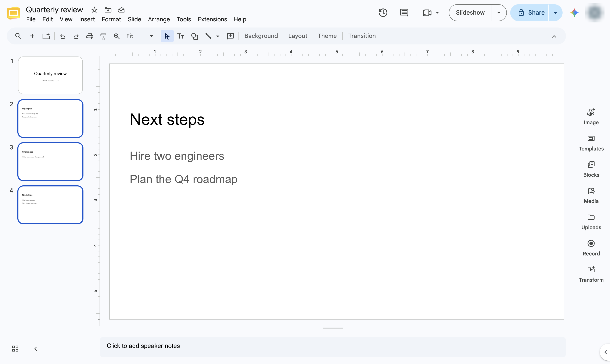This screenshot has width=610, height=364.
Task: Select the Text box tool
Action: tap(180, 36)
